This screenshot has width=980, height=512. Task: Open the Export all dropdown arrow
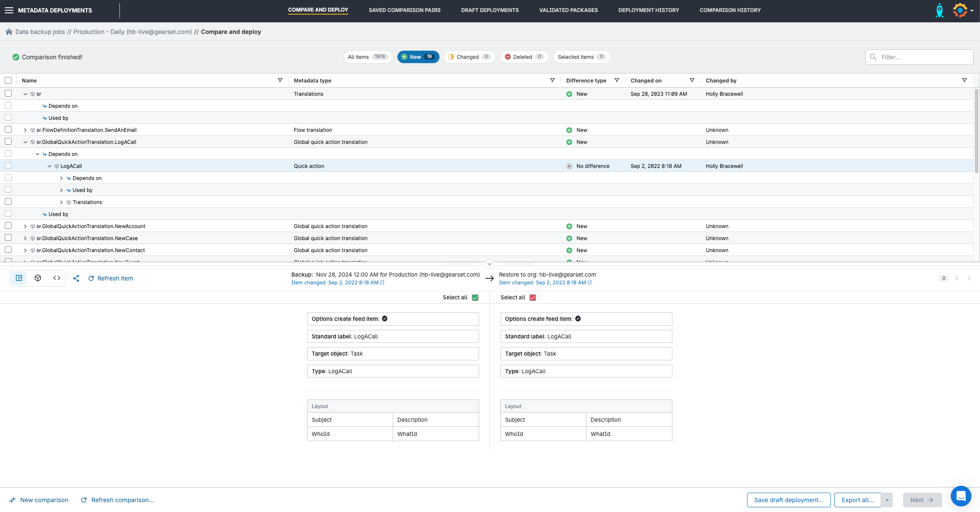click(x=887, y=500)
